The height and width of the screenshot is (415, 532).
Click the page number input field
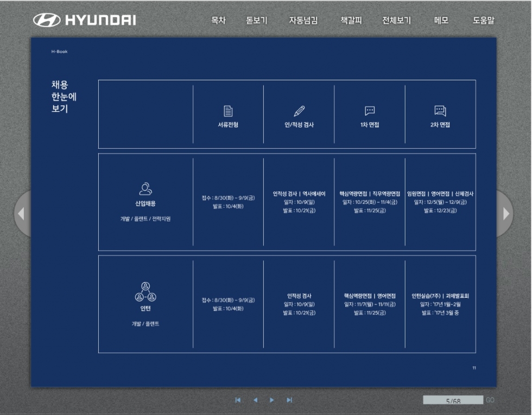tap(453, 400)
